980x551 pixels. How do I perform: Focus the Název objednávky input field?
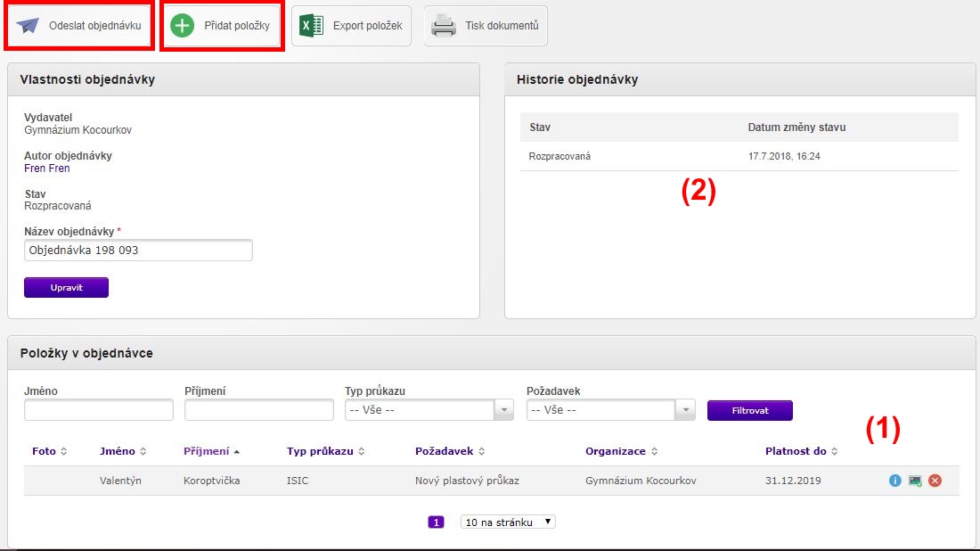click(x=138, y=251)
